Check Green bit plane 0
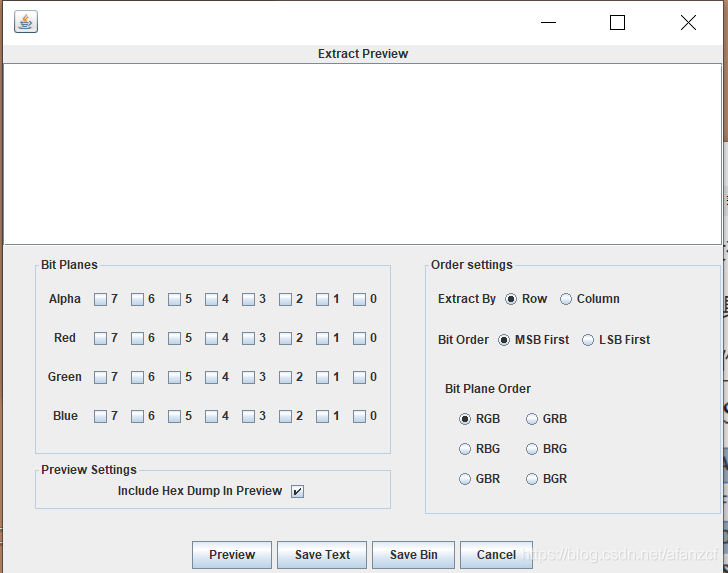Viewport: 728px width, 573px height. click(359, 378)
